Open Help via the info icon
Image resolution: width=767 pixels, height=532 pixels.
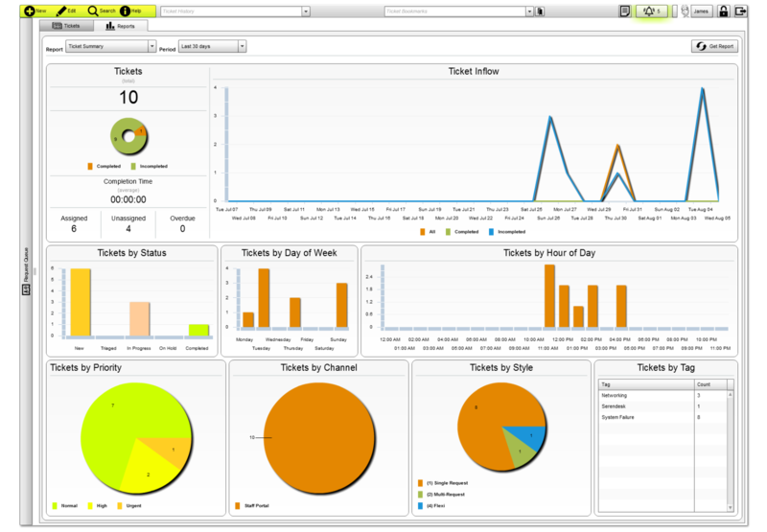point(126,11)
